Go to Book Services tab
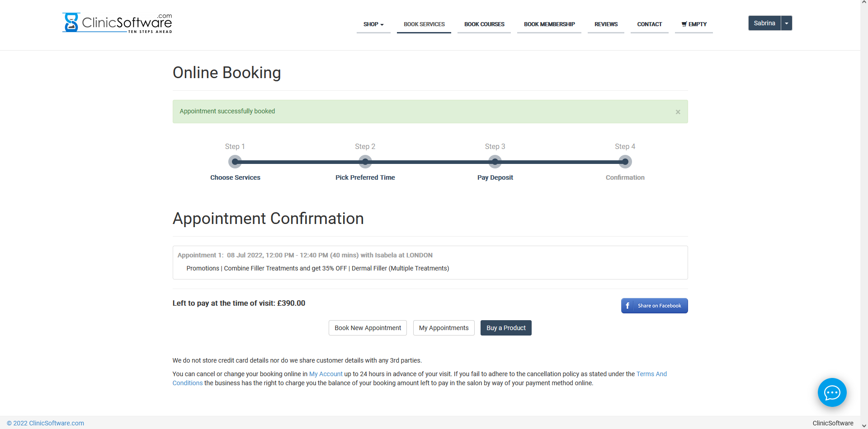Screen dimensions: 868x429 pos(424,24)
